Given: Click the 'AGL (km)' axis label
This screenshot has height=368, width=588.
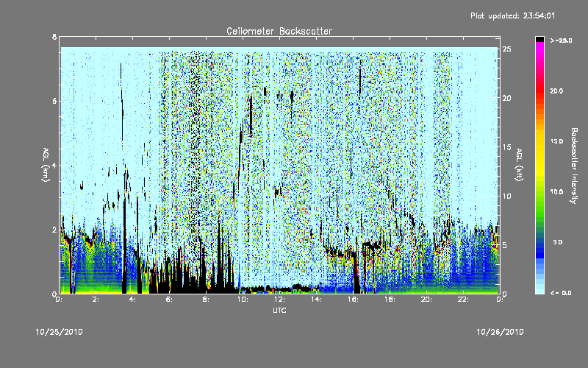Looking at the screenshot, I should [x=46, y=165].
